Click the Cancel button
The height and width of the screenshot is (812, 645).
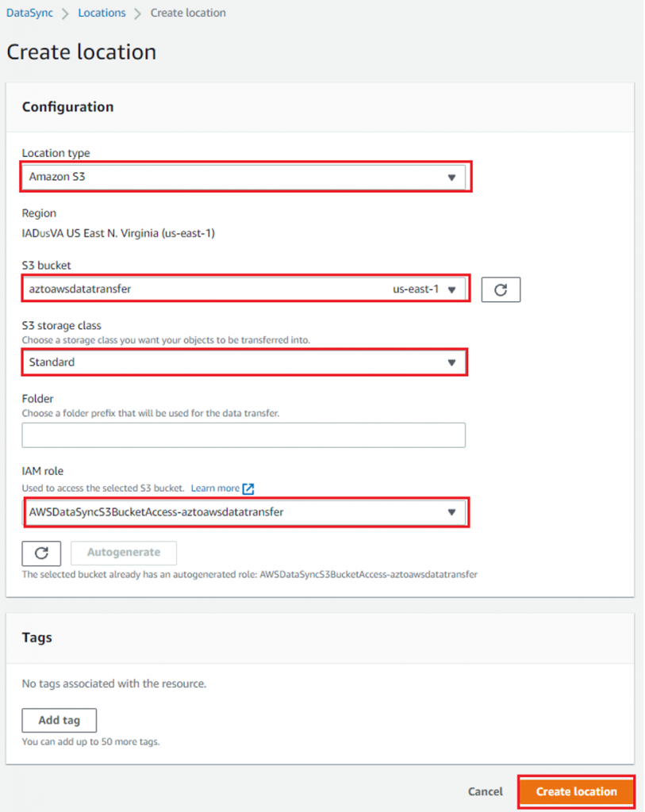486,791
